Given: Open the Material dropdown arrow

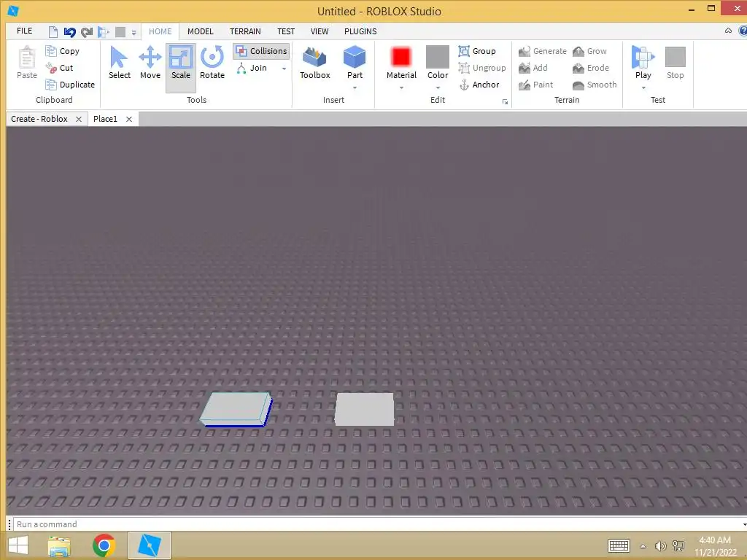Looking at the screenshot, I should coord(402,88).
